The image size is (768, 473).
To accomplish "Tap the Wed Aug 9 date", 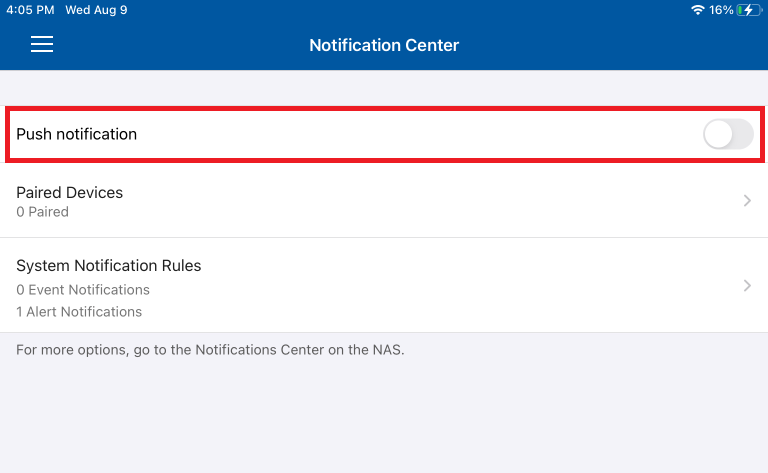I will click(96, 10).
